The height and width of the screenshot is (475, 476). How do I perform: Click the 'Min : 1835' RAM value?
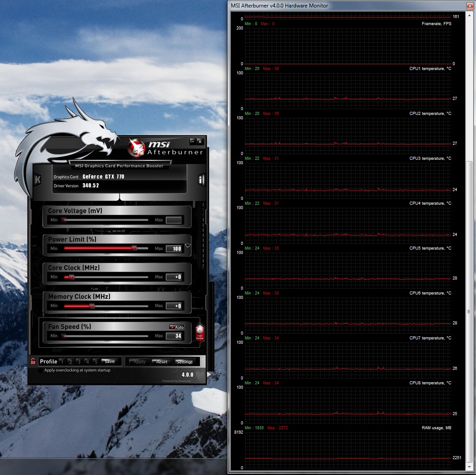point(254,428)
